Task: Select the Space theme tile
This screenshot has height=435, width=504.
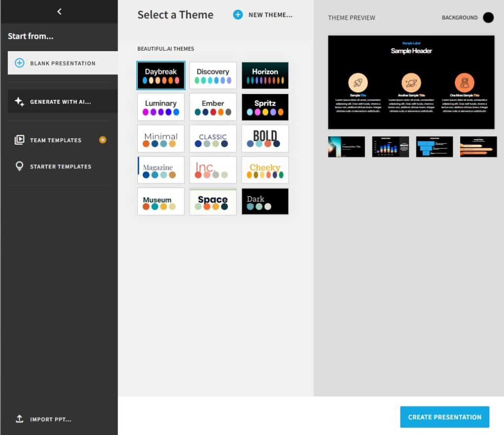Action: point(213,201)
